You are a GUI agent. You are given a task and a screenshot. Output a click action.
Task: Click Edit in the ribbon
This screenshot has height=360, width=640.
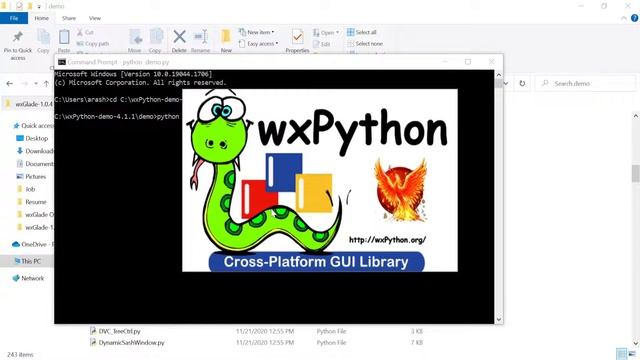tap(322, 44)
